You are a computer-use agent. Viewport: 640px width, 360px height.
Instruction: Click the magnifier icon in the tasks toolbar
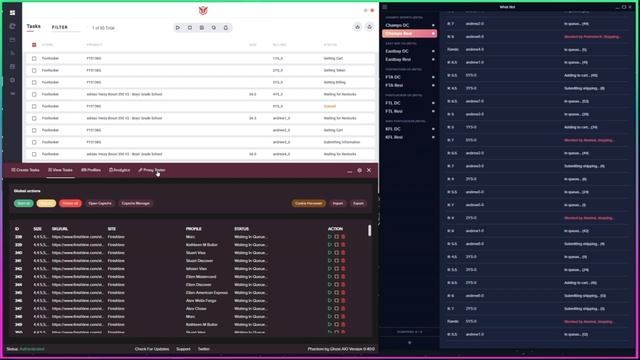213,28
